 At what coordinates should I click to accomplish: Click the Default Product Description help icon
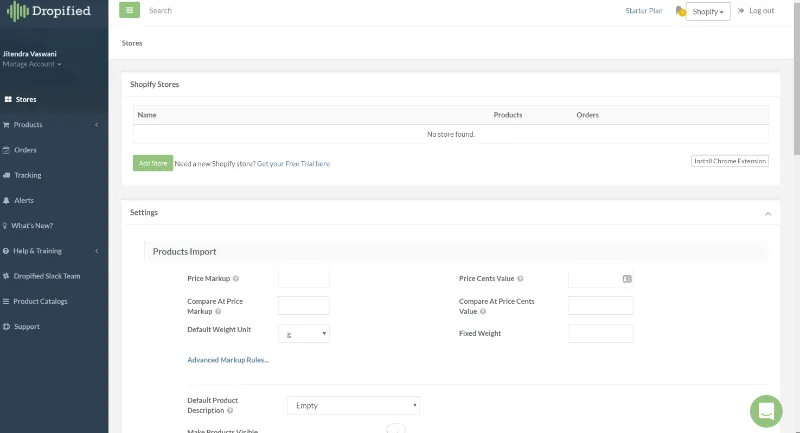click(x=230, y=411)
